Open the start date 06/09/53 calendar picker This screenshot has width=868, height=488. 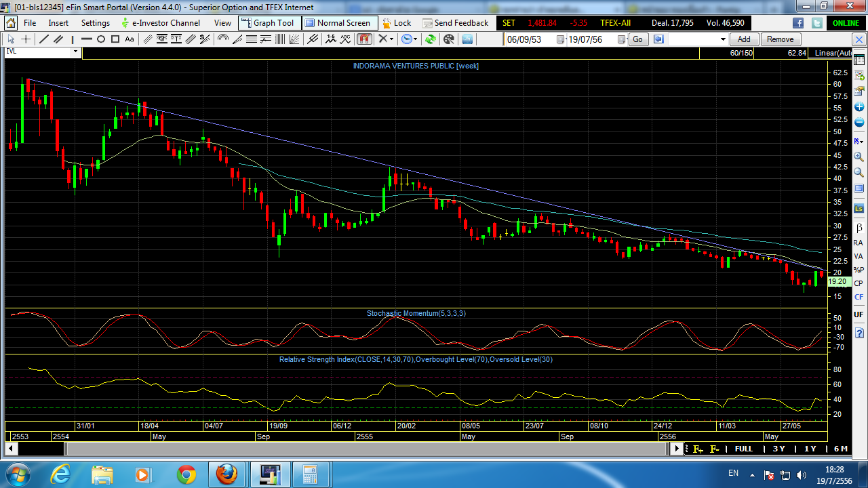click(x=560, y=39)
